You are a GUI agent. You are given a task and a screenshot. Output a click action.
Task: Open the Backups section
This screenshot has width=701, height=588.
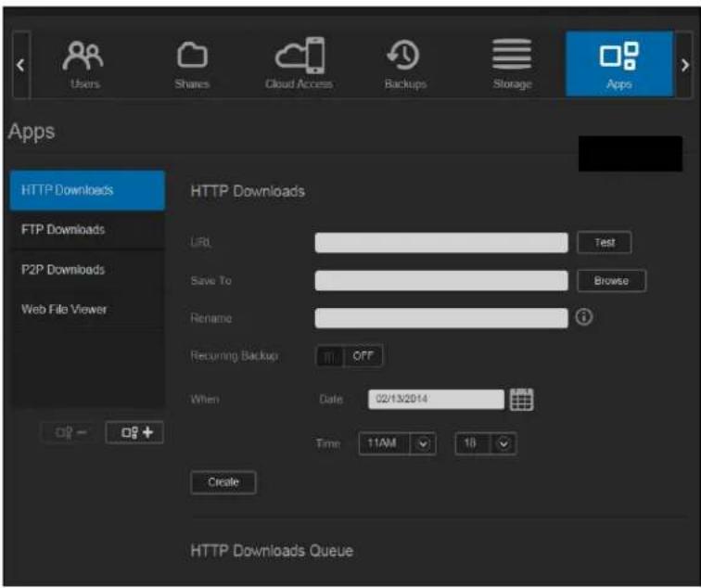[405, 64]
